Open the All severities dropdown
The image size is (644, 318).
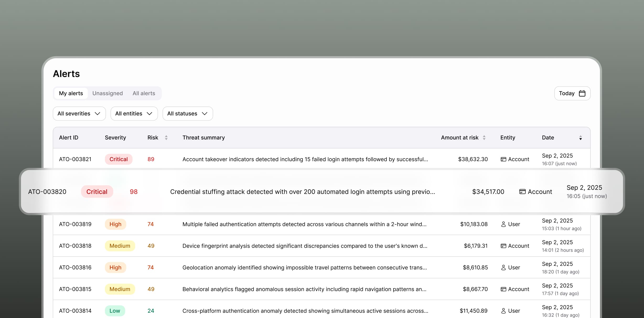click(x=79, y=114)
